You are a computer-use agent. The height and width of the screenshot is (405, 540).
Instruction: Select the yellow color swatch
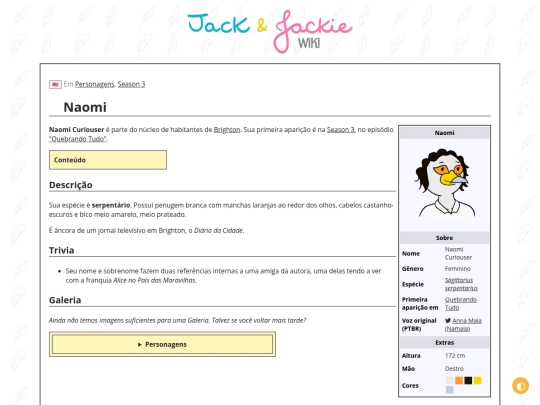(x=477, y=380)
